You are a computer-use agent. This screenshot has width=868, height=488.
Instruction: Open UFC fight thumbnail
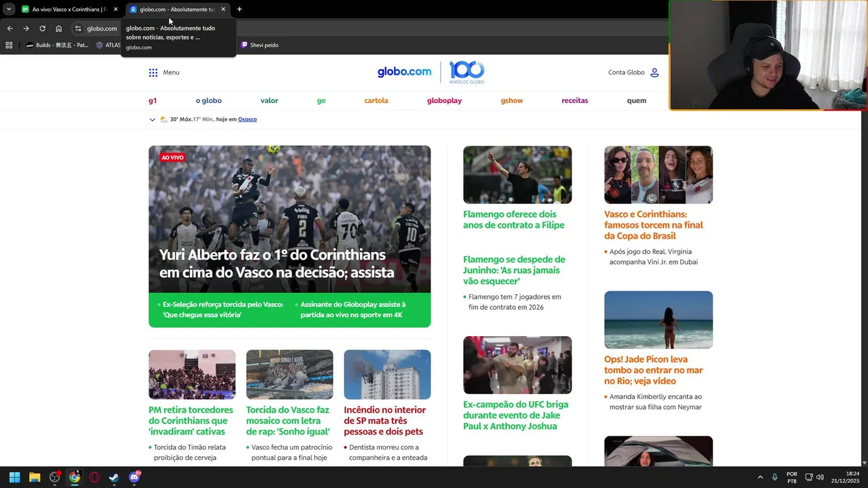click(517, 365)
